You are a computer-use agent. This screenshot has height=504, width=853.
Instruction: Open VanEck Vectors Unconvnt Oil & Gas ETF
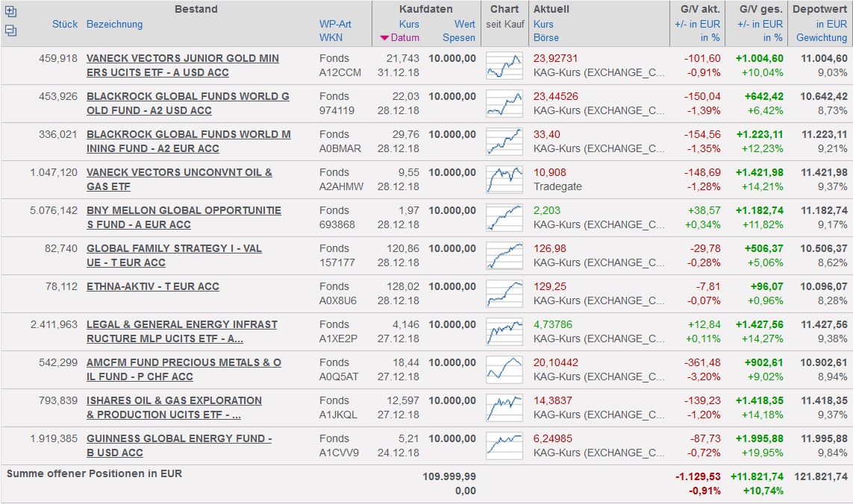pyautogui.click(x=179, y=180)
